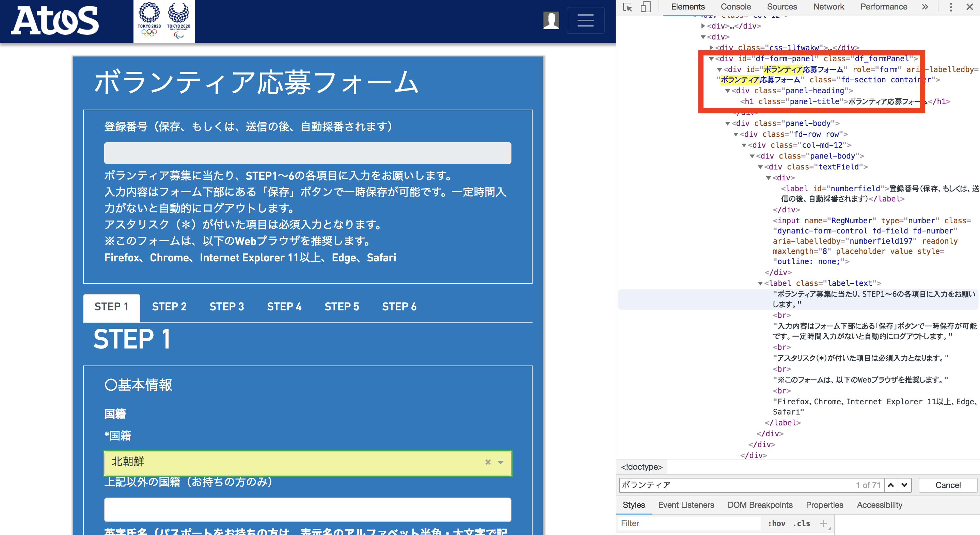
Task: Close the DevTools panel
Action: [x=969, y=7]
